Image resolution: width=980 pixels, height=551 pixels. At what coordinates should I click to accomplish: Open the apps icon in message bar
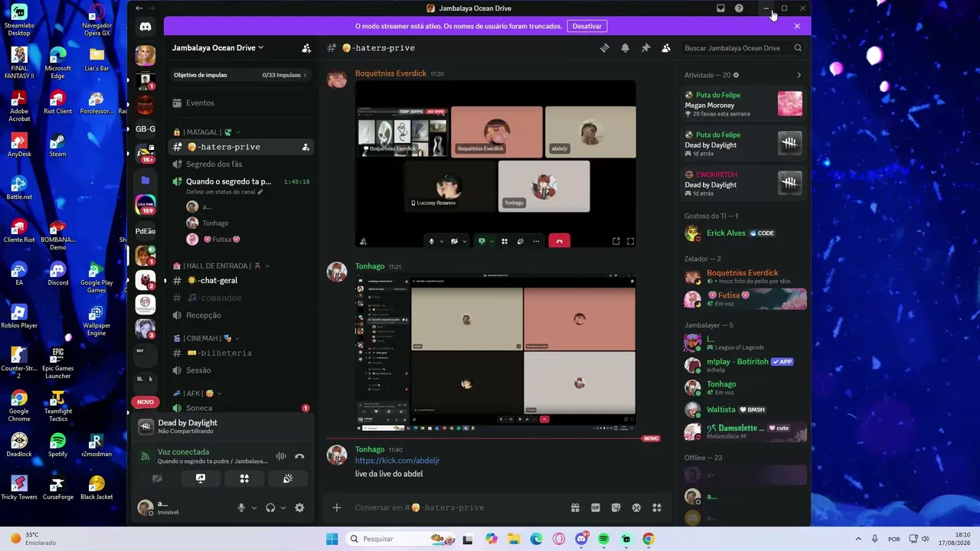(656, 507)
